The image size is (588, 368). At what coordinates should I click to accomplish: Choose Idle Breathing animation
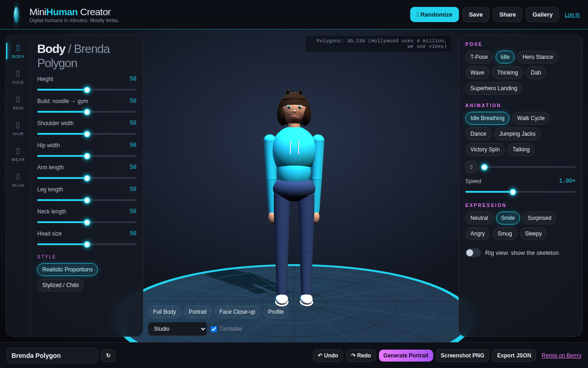point(487,118)
